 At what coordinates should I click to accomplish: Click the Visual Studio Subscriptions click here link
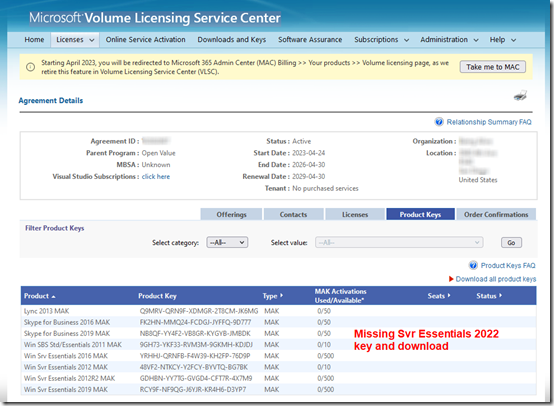coord(156,177)
